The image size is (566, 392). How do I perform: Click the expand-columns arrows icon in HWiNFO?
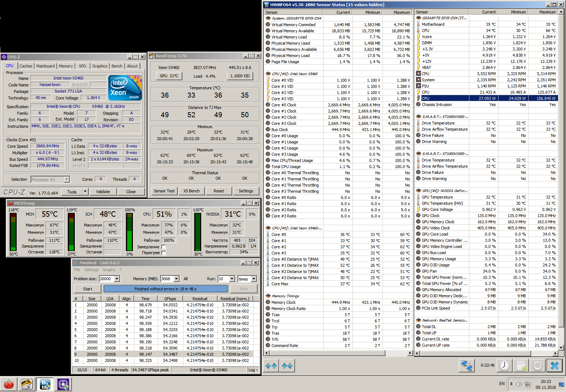point(271,366)
